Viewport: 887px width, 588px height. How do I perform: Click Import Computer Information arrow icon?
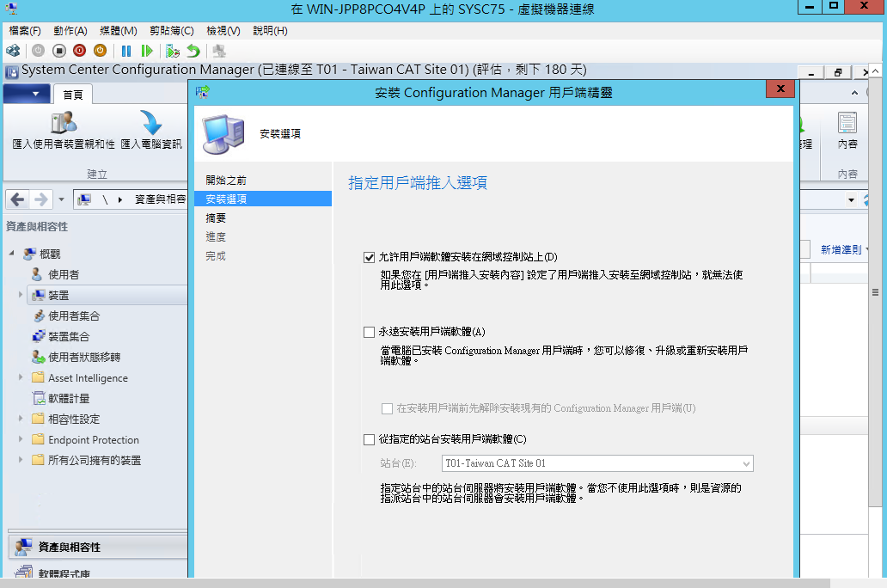[x=151, y=122]
